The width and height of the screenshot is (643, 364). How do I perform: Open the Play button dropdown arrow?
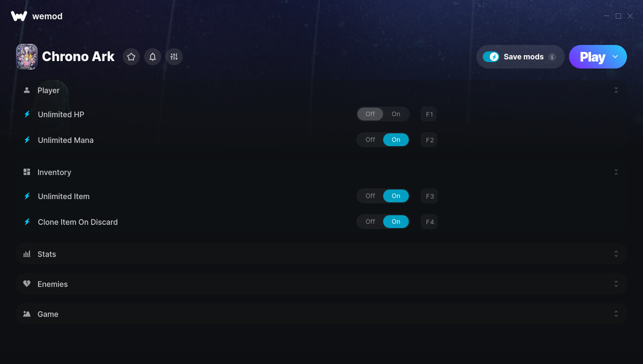pyautogui.click(x=615, y=57)
